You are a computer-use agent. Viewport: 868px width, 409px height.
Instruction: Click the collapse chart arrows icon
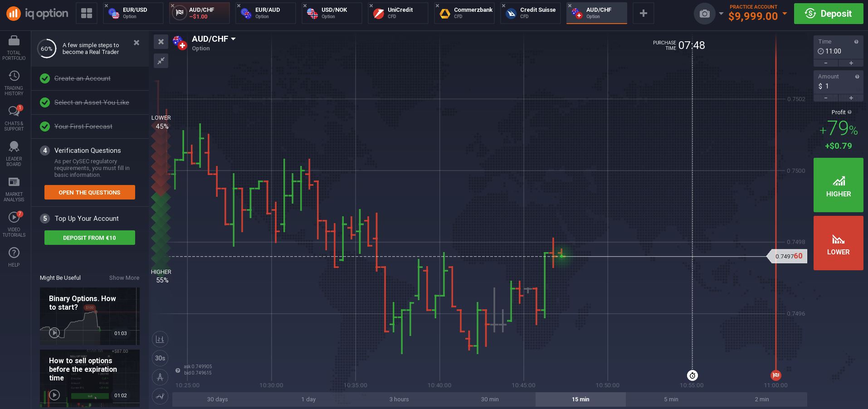161,61
